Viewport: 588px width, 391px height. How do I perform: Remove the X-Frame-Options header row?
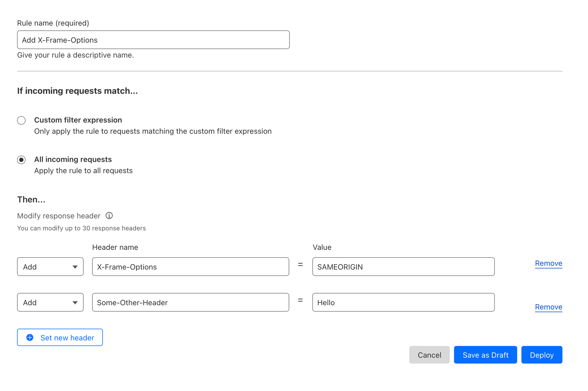point(548,263)
